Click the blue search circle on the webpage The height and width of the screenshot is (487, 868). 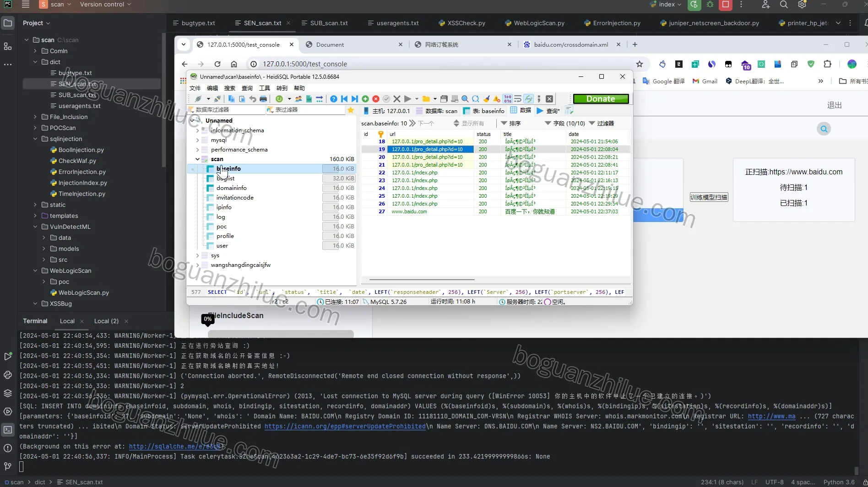[824, 129]
